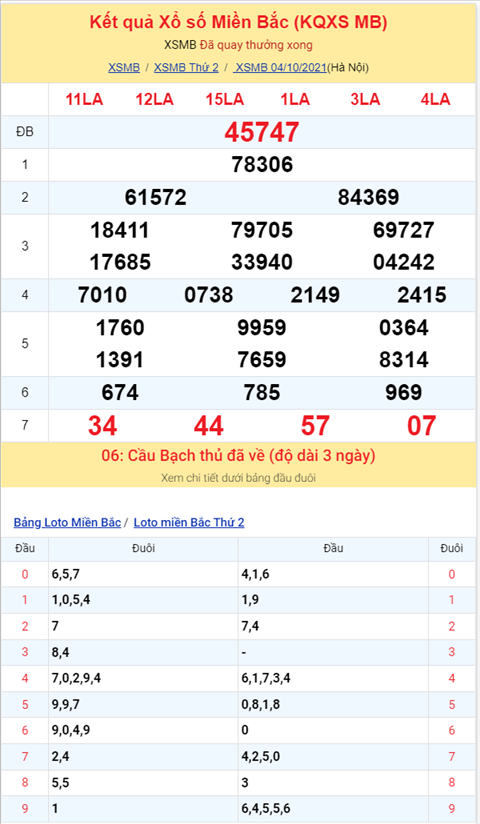Viewport: 480px width, 824px height.
Task: Select fifth prize number 9959
Action: 262,328
